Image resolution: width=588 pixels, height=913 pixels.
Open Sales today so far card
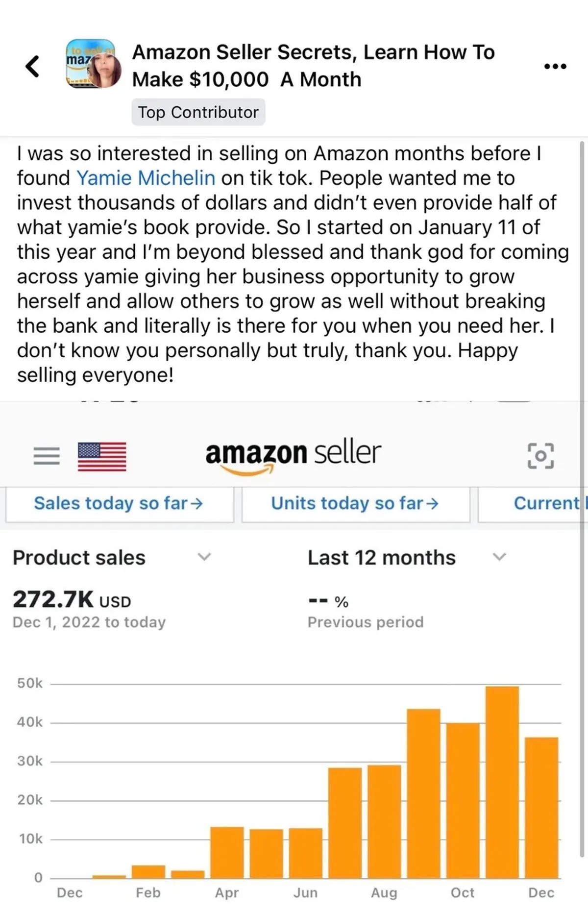click(119, 503)
